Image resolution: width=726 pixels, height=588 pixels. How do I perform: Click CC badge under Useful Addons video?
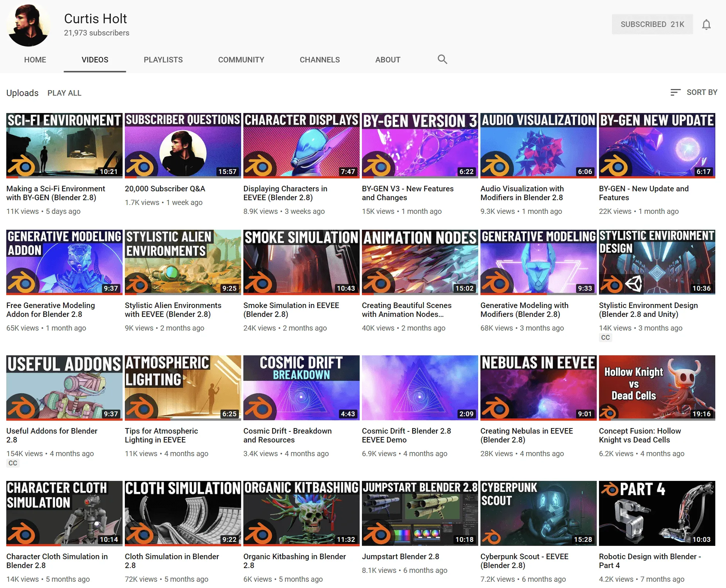click(13, 463)
